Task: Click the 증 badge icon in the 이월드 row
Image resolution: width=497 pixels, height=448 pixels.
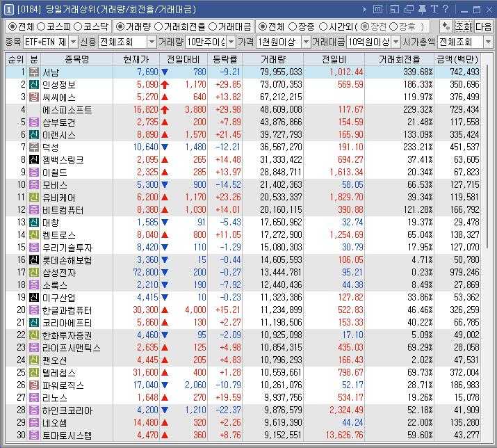Action: point(34,173)
